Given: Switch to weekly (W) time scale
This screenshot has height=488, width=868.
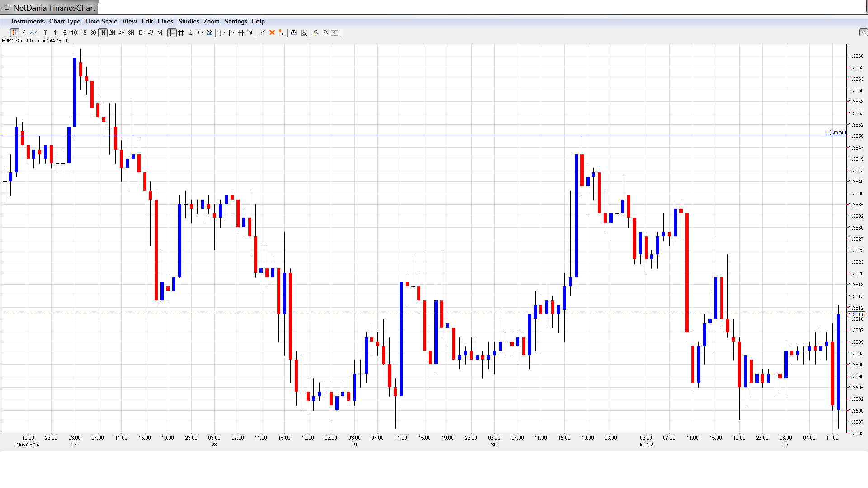Looking at the screenshot, I should [x=150, y=33].
